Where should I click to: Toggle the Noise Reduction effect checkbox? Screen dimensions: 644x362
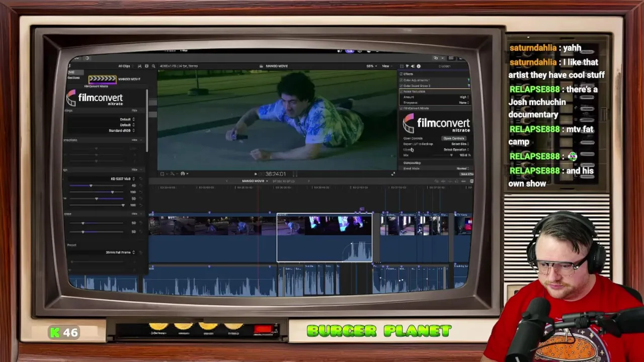pyautogui.click(x=401, y=92)
